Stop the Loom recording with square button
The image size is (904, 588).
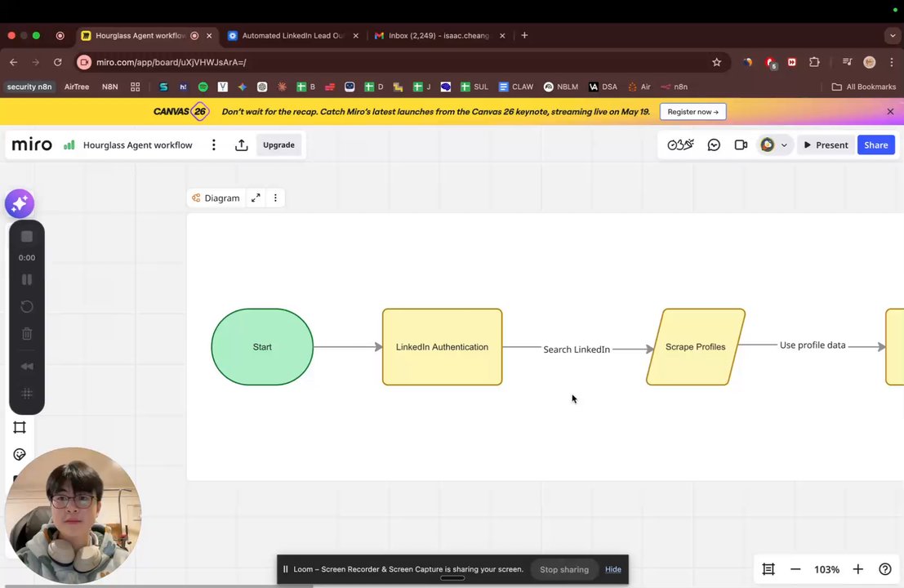pyautogui.click(x=26, y=236)
